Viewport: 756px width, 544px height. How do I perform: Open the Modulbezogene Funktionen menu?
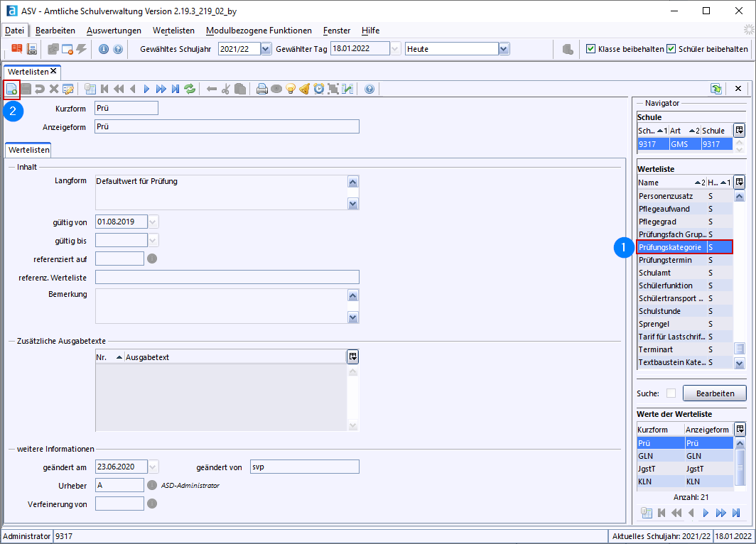[x=259, y=31]
